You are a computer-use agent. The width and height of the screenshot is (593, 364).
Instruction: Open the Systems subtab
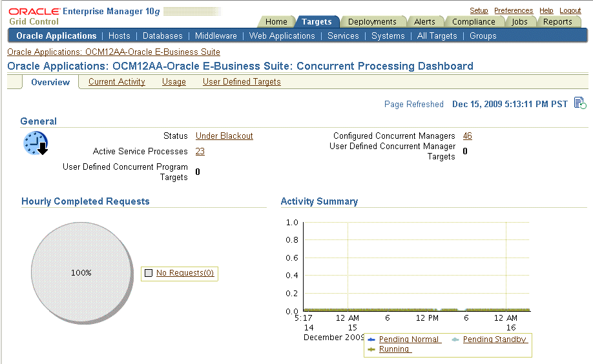tap(388, 36)
